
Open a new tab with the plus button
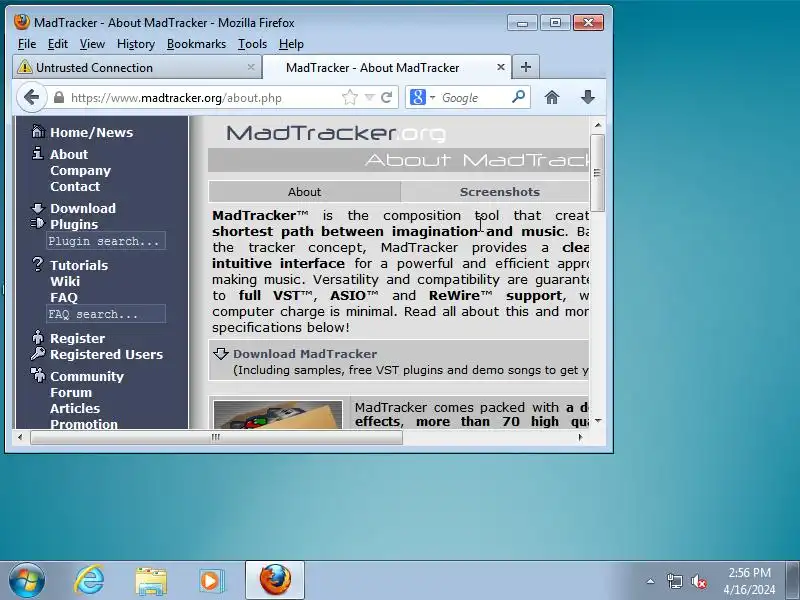click(x=526, y=67)
